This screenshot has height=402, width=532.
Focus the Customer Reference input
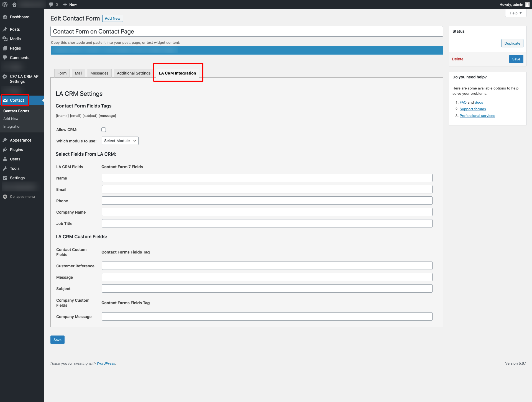coord(267,266)
